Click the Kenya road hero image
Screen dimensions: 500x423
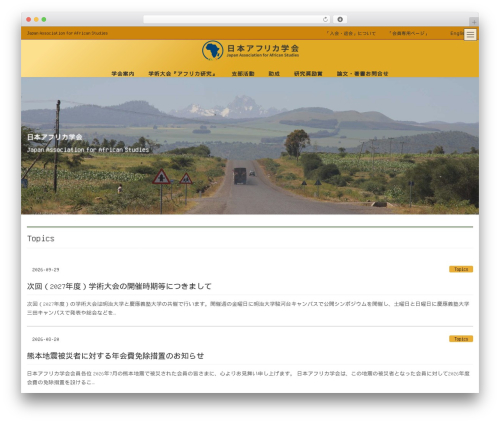250,146
